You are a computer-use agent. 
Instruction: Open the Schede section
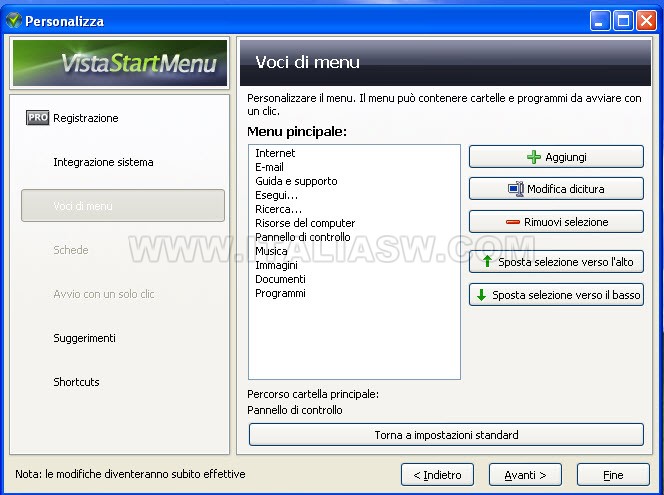pyautogui.click(x=71, y=250)
